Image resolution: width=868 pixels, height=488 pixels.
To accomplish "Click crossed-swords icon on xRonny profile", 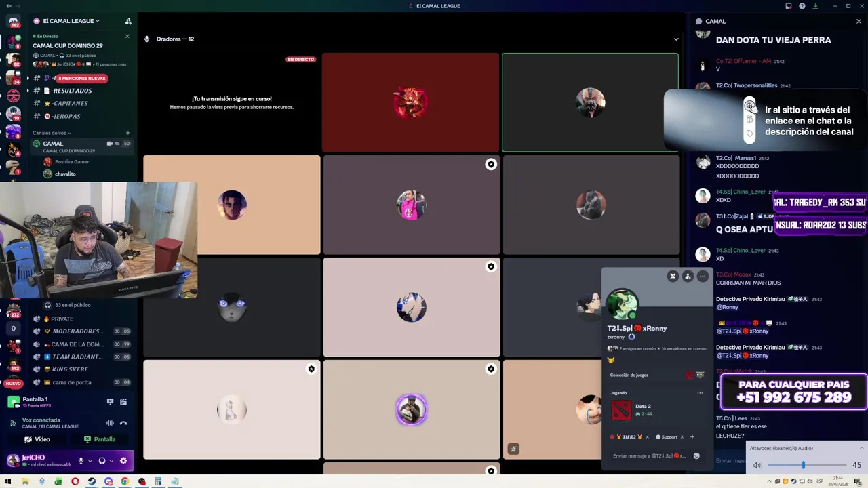I will click(673, 276).
